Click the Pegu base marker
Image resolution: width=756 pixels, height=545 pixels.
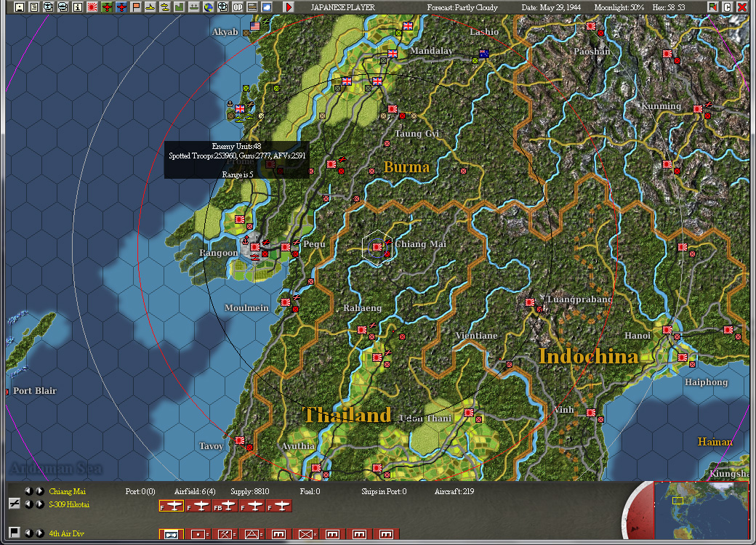pyautogui.click(x=286, y=247)
